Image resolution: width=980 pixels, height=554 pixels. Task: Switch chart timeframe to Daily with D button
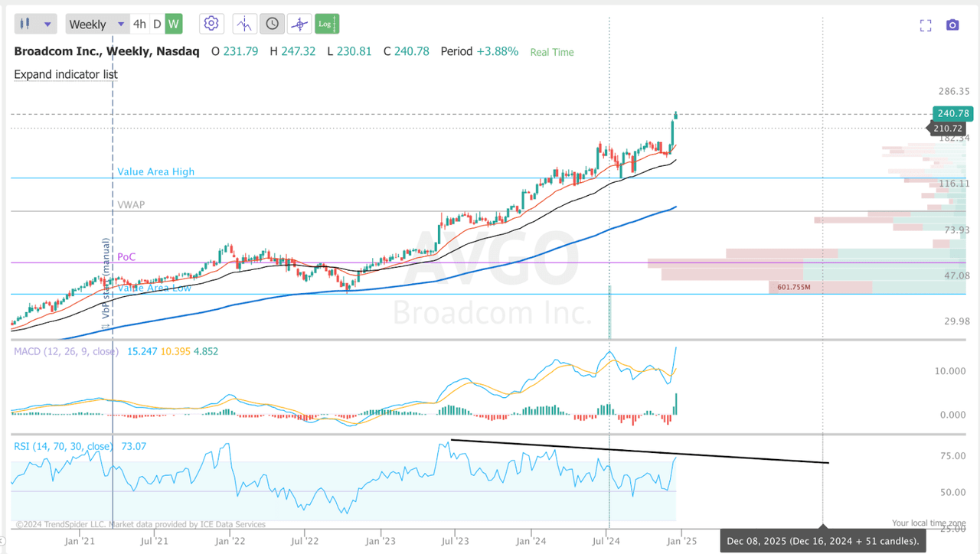pos(156,24)
